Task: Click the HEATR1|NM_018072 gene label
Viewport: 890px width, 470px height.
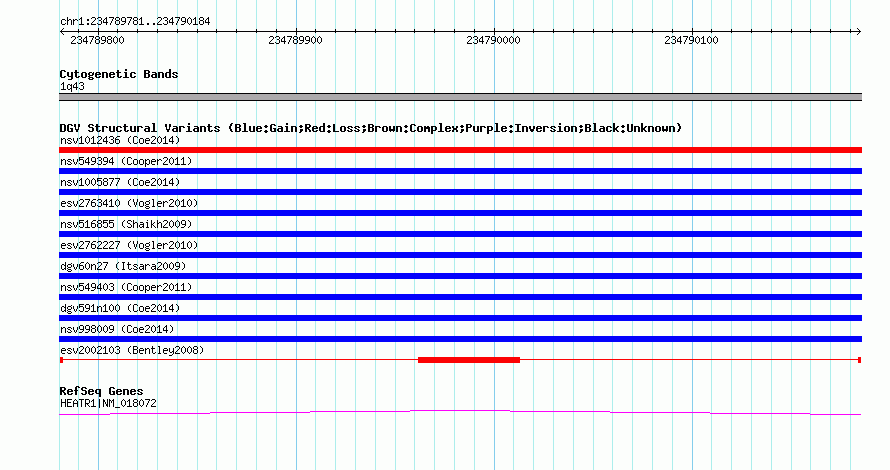Action: (x=108, y=404)
